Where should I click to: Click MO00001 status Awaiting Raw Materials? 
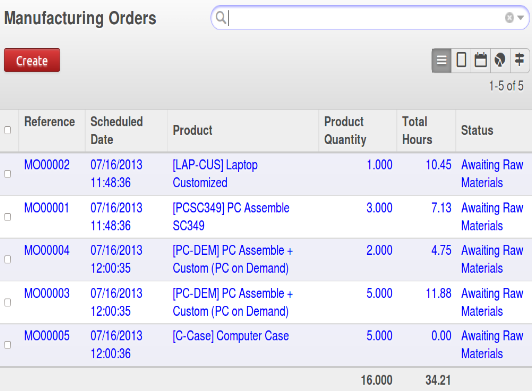(492, 217)
